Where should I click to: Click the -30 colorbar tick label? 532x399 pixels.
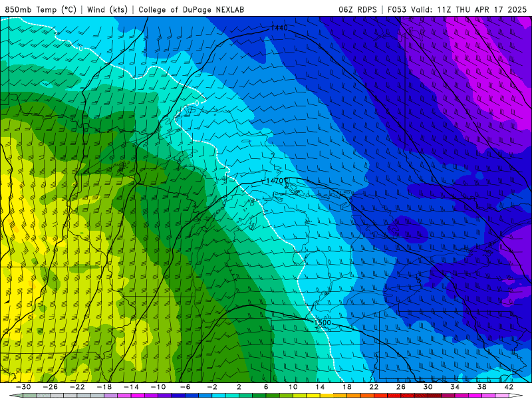[23, 387]
